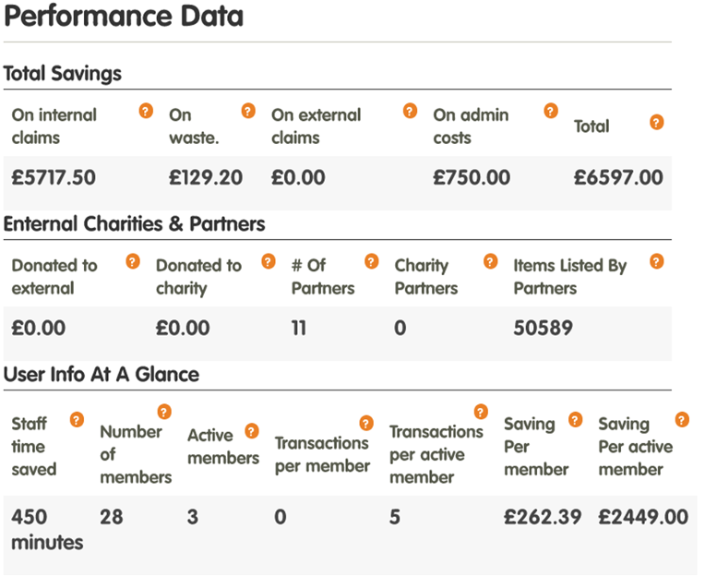
Task: Show help for Number of members
Action: pos(164,412)
